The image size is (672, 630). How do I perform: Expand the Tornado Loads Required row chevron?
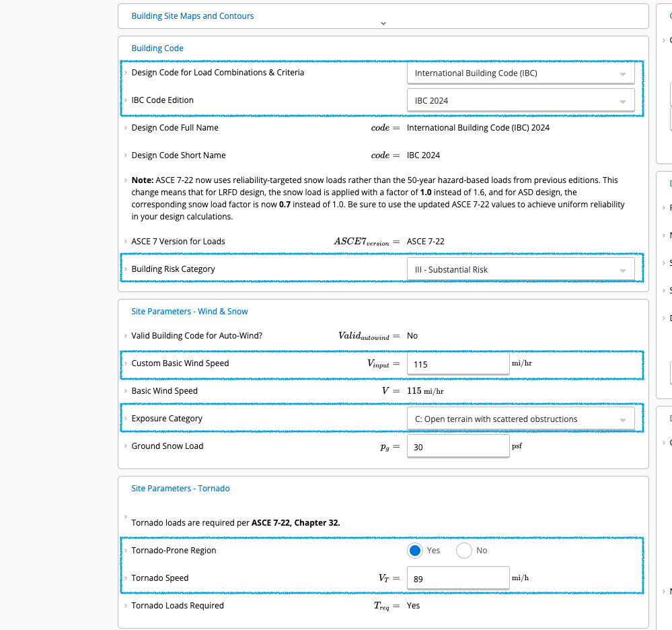point(126,605)
